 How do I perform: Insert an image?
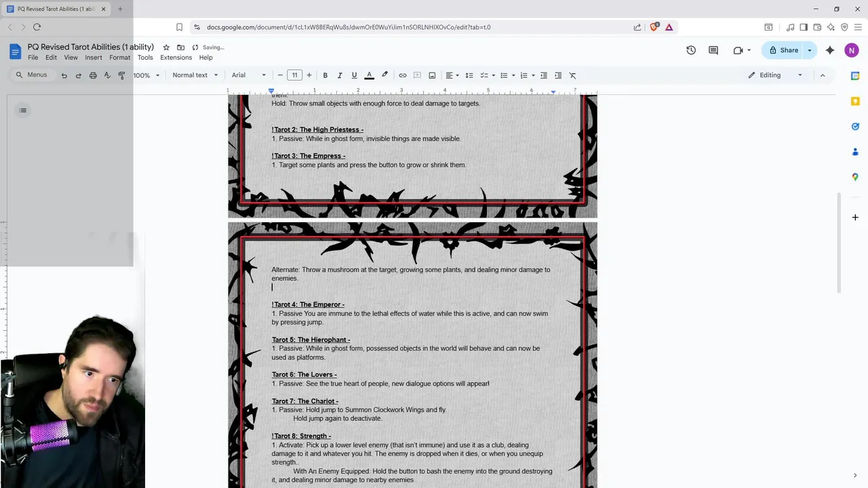point(432,75)
